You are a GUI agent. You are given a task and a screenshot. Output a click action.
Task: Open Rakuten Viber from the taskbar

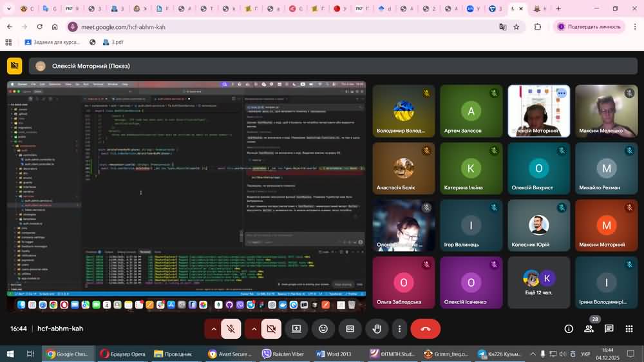[282, 354]
